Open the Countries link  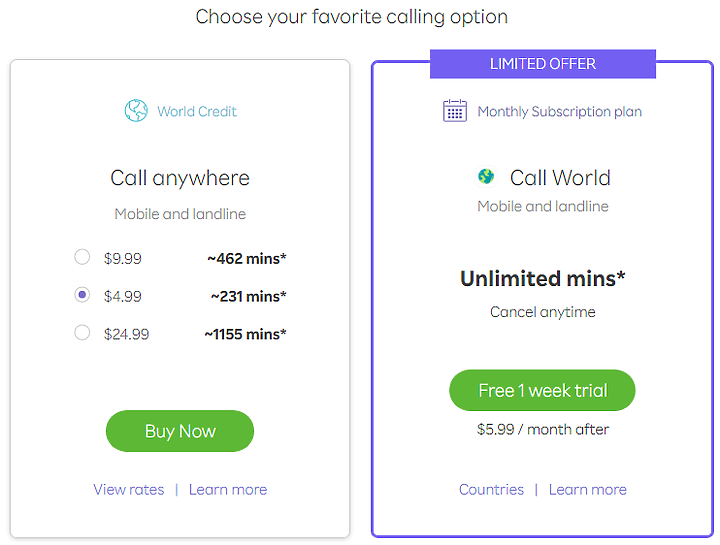tap(491, 489)
